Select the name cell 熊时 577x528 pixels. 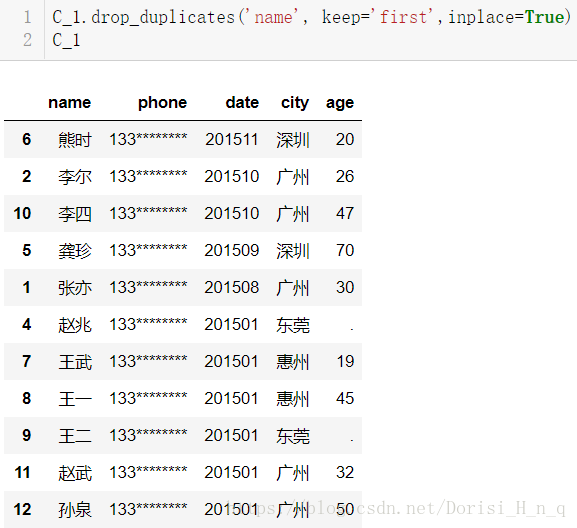(75, 140)
